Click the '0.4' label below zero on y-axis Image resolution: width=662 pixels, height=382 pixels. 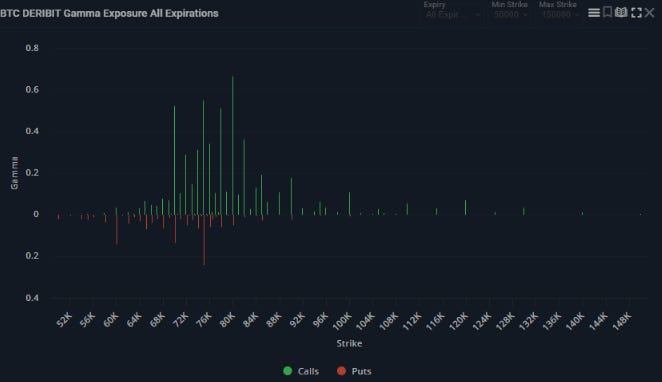[x=32, y=298]
